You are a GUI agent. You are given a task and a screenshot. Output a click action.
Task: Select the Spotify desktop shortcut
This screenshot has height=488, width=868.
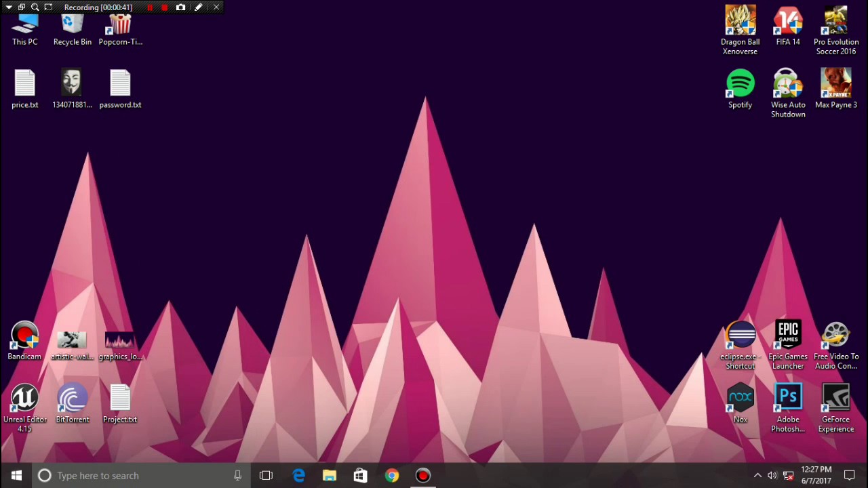[x=740, y=89]
